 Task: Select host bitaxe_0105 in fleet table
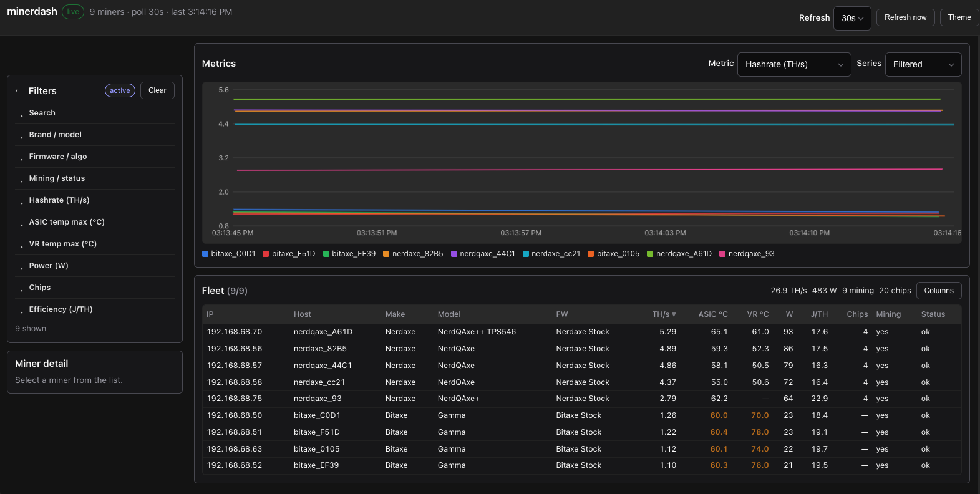pos(317,449)
